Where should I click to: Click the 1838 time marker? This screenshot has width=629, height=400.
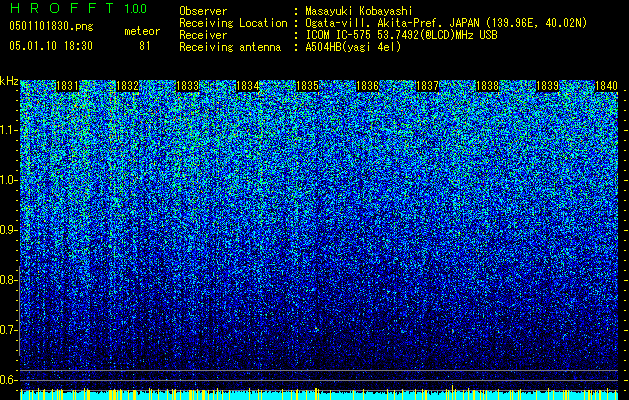(x=487, y=86)
